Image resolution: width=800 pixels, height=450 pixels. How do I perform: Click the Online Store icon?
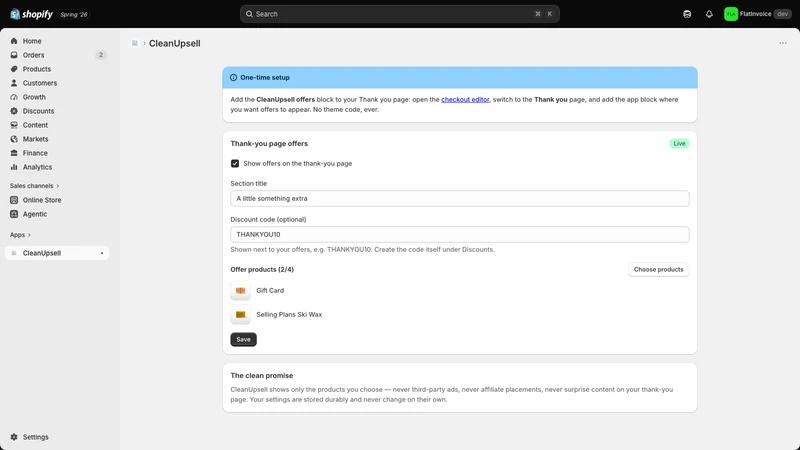[x=14, y=200]
